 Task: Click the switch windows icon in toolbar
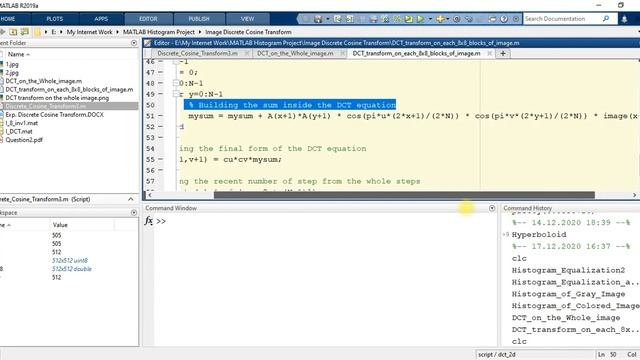(493, 19)
